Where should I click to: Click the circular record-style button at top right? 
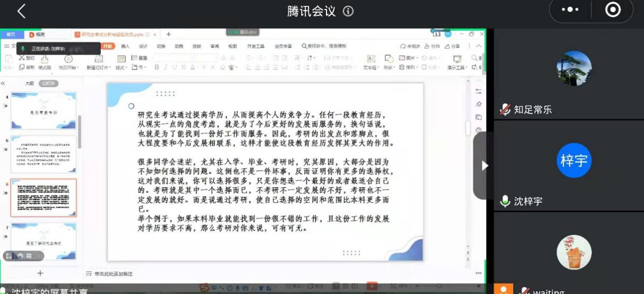[x=613, y=10]
